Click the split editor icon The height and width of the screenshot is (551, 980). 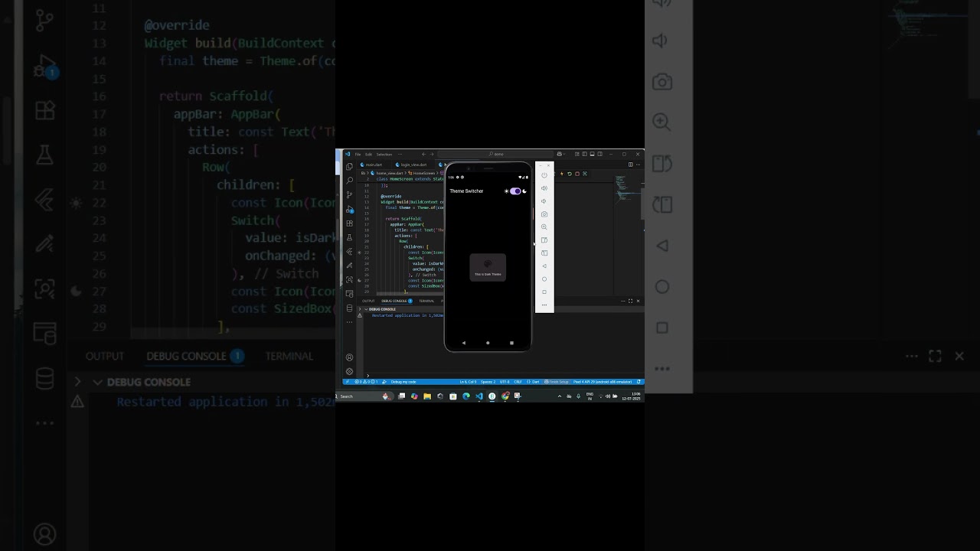[x=631, y=165]
